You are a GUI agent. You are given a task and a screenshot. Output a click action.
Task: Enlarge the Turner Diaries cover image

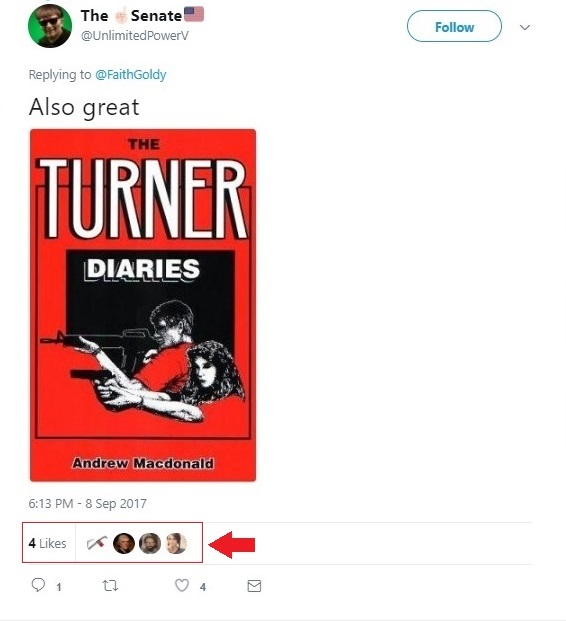pos(143,305)
